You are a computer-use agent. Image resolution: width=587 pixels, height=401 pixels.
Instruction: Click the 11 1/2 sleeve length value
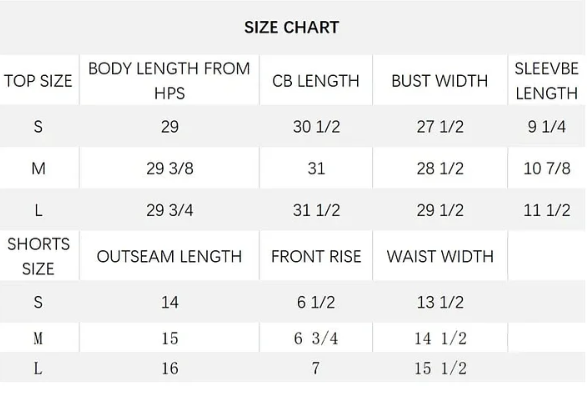click(547, 210)
